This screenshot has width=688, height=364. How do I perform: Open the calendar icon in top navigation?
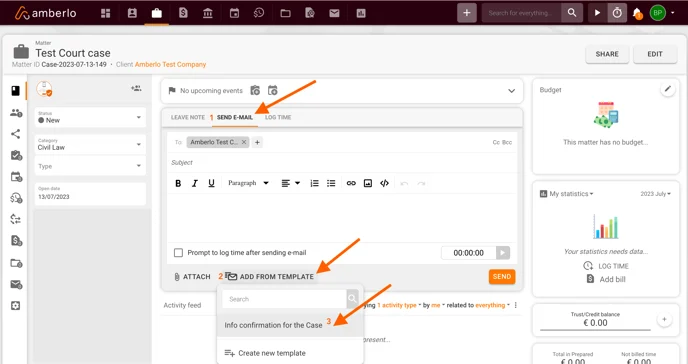tap(234, 13)
